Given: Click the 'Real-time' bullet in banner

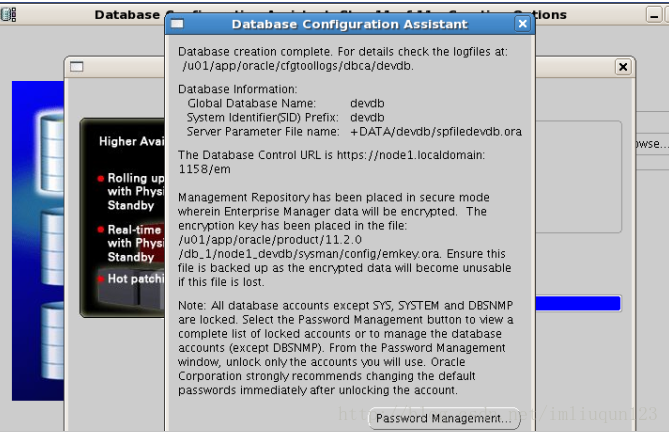Looking at the screenshot, I should pos(131,243).
